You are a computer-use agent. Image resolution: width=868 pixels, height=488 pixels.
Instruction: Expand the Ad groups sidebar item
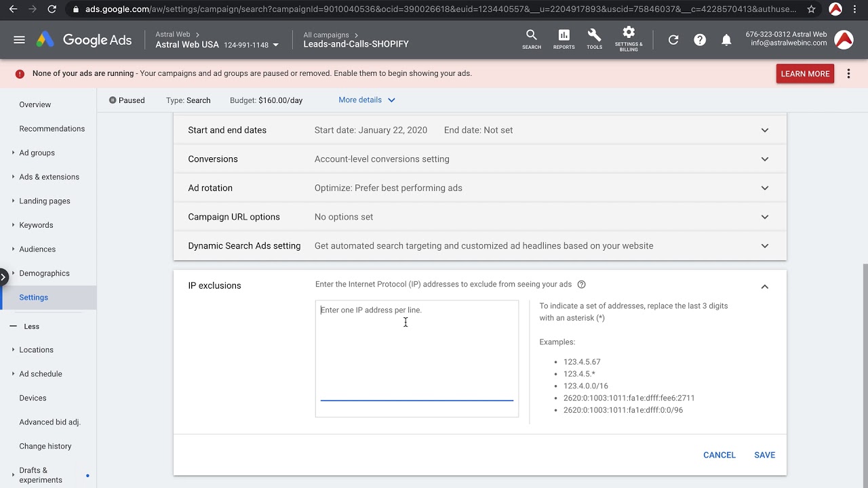[13, 153]
